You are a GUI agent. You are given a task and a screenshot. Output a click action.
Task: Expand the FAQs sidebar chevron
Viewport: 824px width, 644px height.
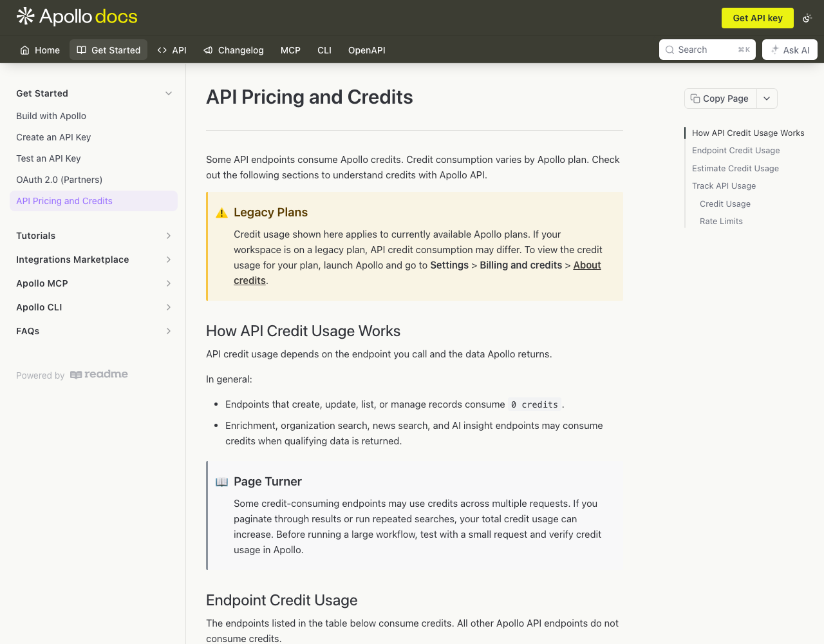pos(169,331)
